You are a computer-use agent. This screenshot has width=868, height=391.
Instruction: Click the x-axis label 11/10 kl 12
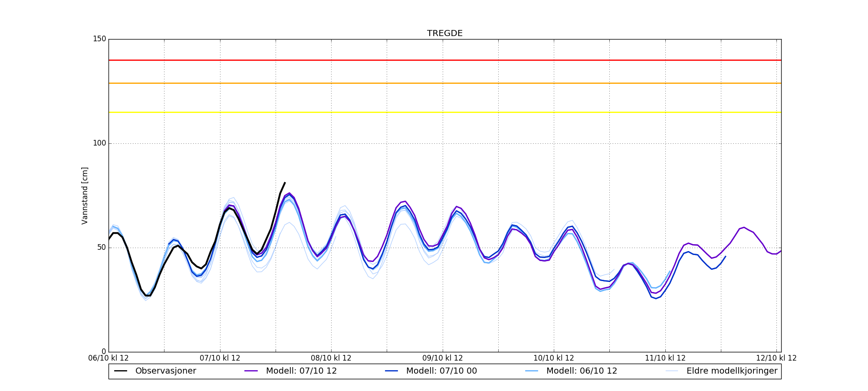tap(665, 358)
